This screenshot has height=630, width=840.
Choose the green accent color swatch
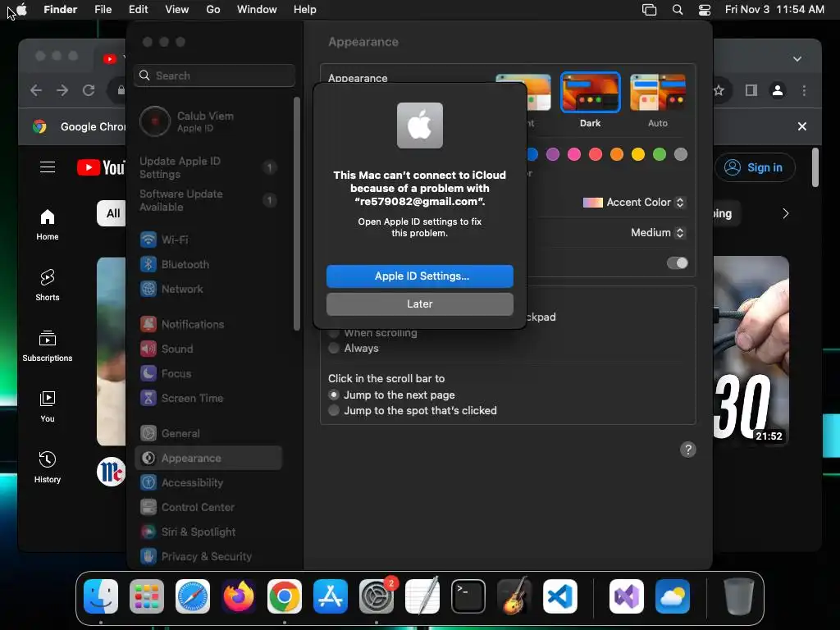[659, 154]
